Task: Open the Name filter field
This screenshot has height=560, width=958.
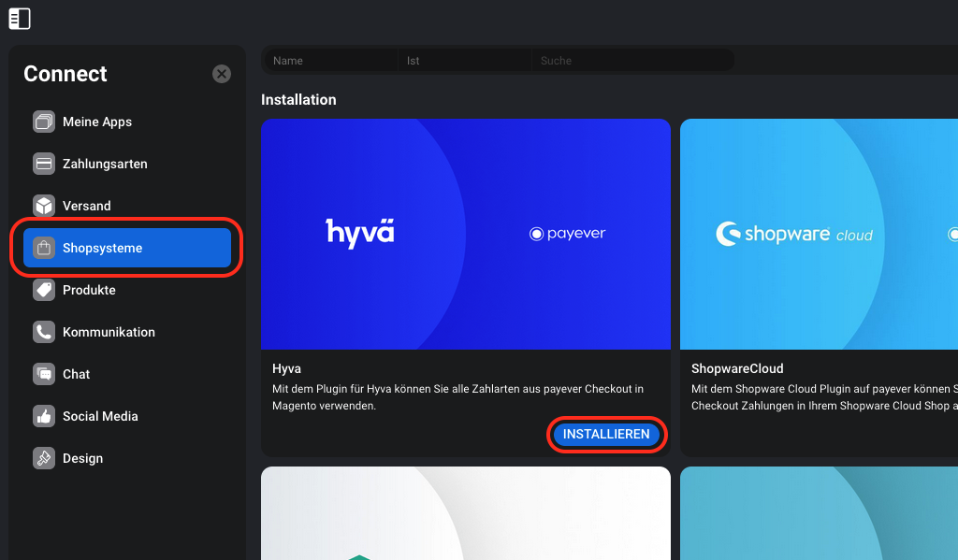Action: tap(331, 61)
